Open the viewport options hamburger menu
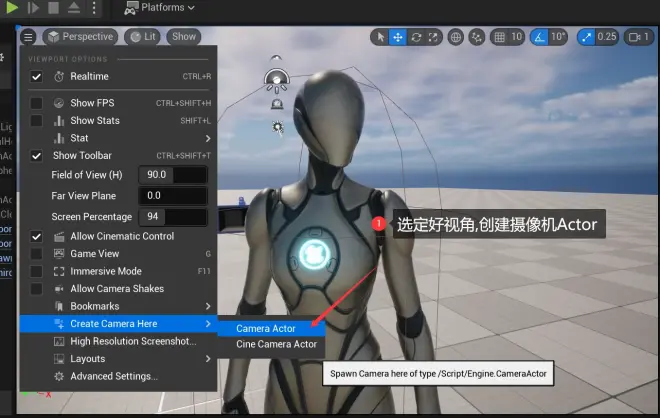The image size is (660, 418). pyautogui.click(x=28, y=37)
